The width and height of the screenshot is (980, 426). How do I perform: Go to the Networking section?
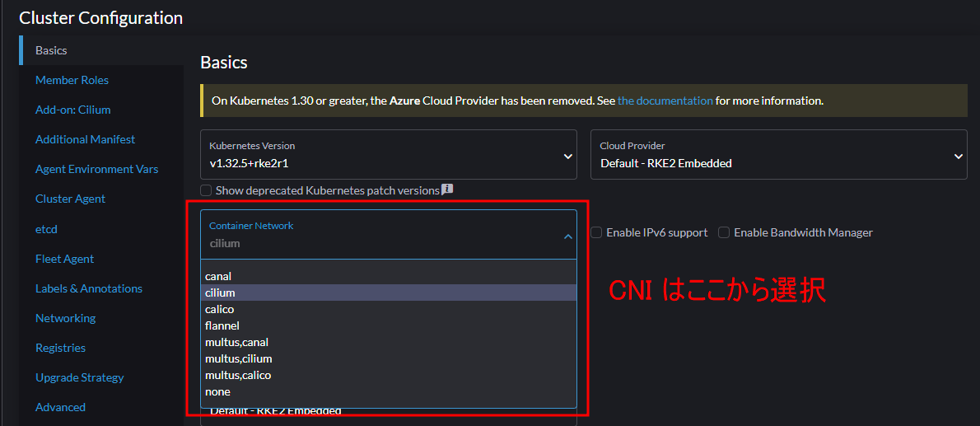[66, 318]
